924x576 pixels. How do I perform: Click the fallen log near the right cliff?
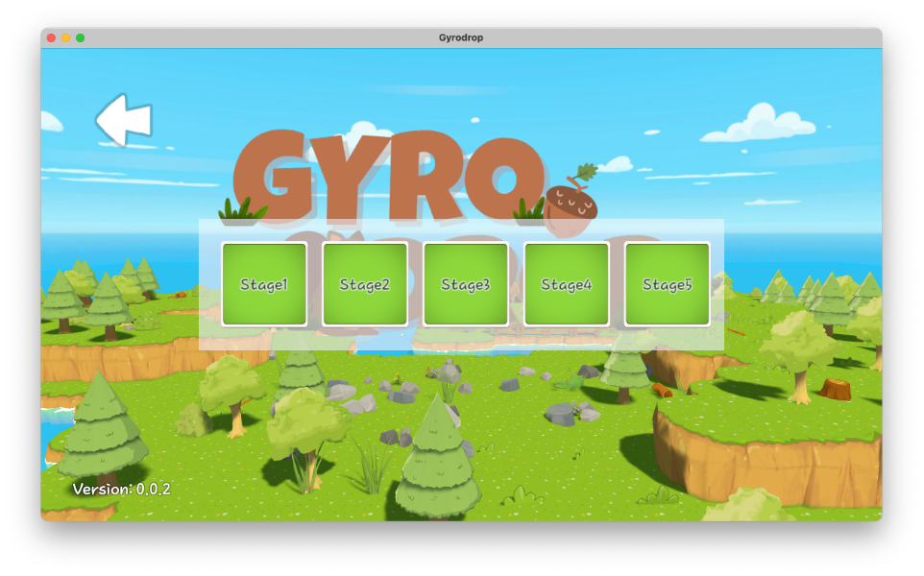662,390
